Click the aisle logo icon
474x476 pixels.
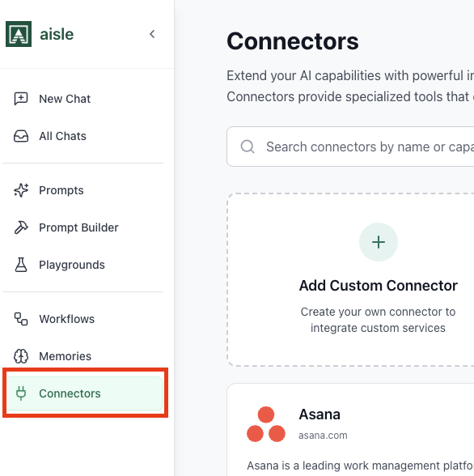click(19, 34)
